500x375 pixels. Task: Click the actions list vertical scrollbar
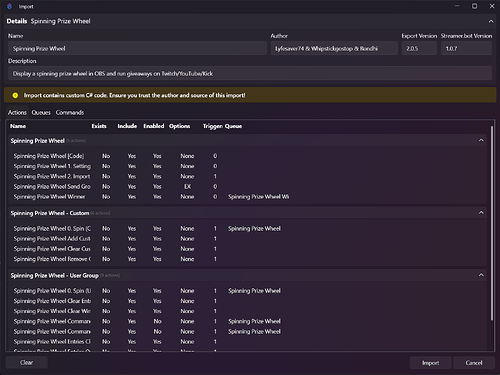pyautogui.click(x=492, y=223)
